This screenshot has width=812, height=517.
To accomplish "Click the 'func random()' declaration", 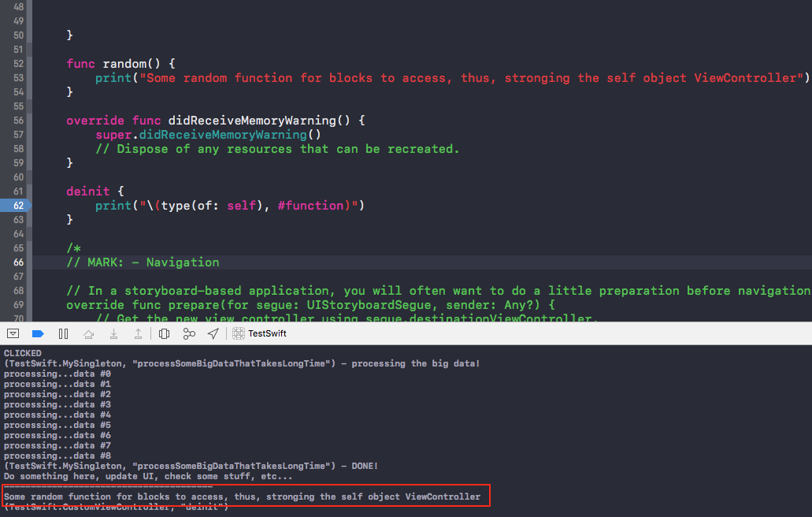I will click(121, 64).
